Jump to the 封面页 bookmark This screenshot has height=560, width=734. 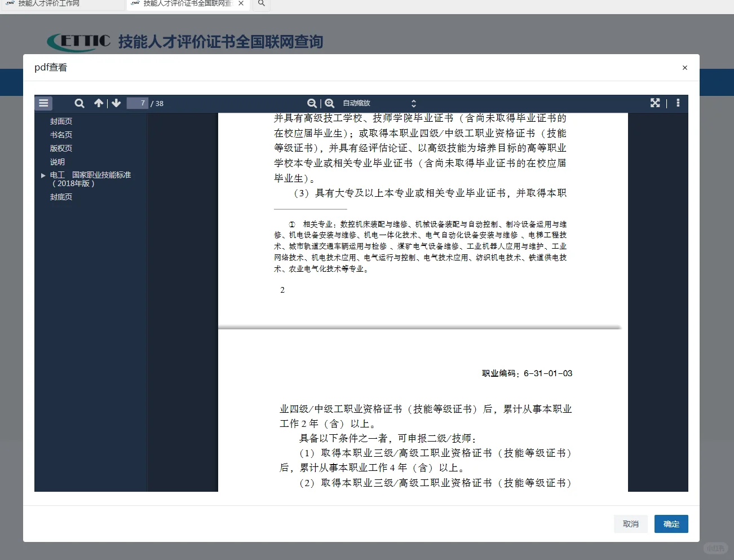pyautogui.click(x=61, y=121)
